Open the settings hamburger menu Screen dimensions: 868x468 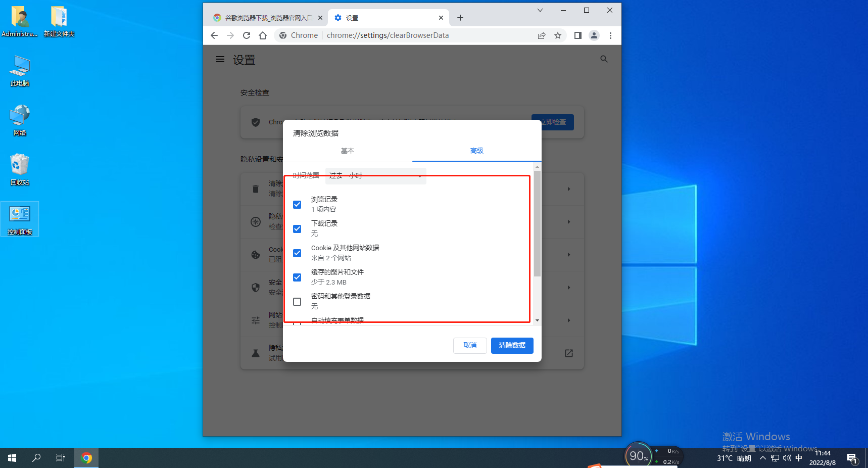click(x=220, y=59)
